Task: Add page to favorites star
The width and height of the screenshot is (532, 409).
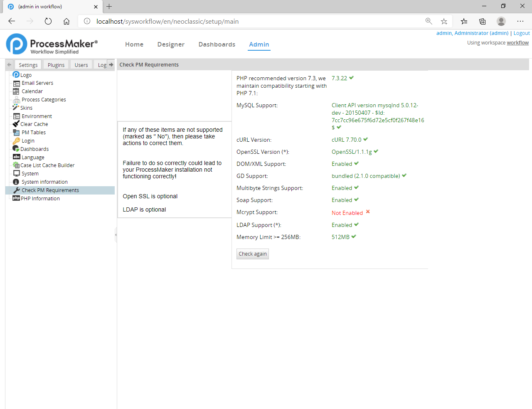Action: tap(444, 21)
